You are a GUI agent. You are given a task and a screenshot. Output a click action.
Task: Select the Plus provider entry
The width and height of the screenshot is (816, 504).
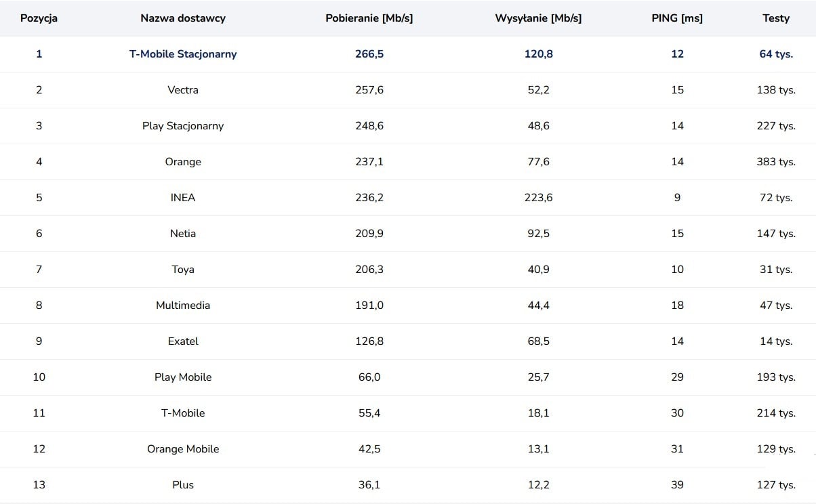(x=183, y=485)
